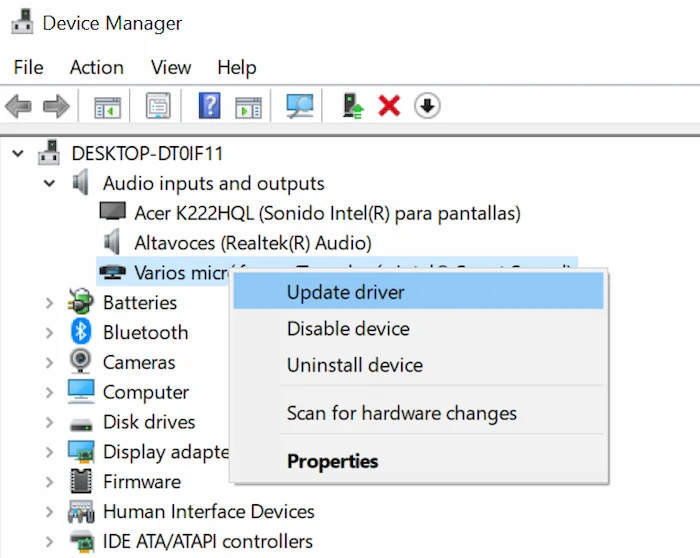Choose Update driver from context menu
Image resolution: width=700 pixels, height=558 pixels.
[418, 292]
